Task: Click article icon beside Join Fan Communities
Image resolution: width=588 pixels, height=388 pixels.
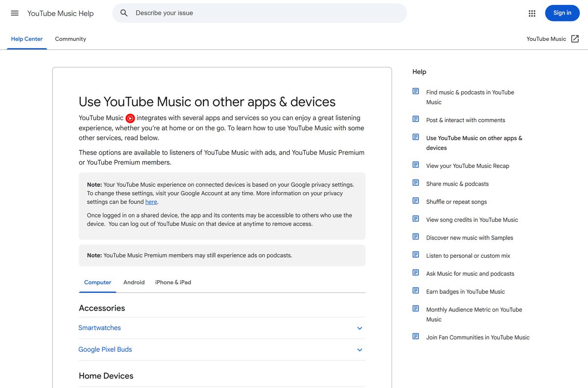Action: tap(416, 336)
